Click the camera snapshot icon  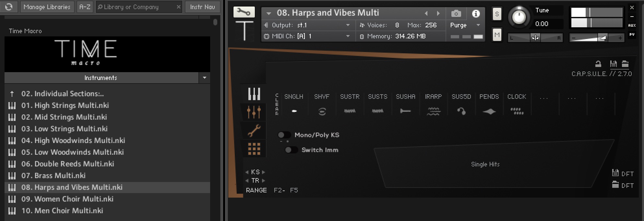pyautogui.click(x=456, y=14)
